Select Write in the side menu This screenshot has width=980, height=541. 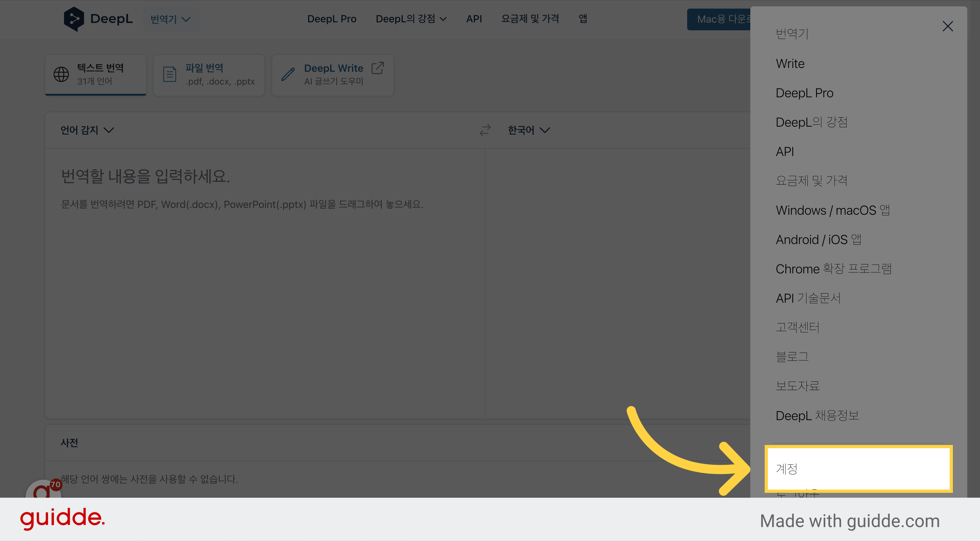[790, 63]
